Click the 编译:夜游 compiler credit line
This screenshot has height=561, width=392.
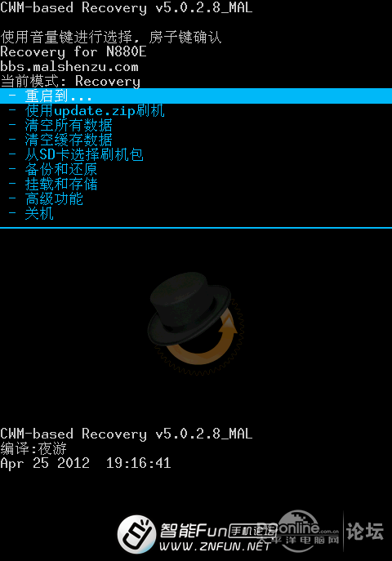(33, 448)
